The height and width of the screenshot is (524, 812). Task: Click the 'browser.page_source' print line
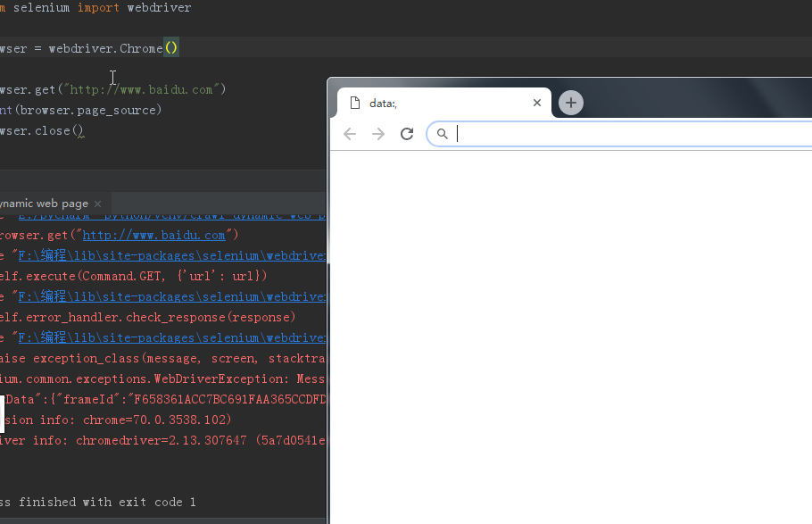(81, 111)
